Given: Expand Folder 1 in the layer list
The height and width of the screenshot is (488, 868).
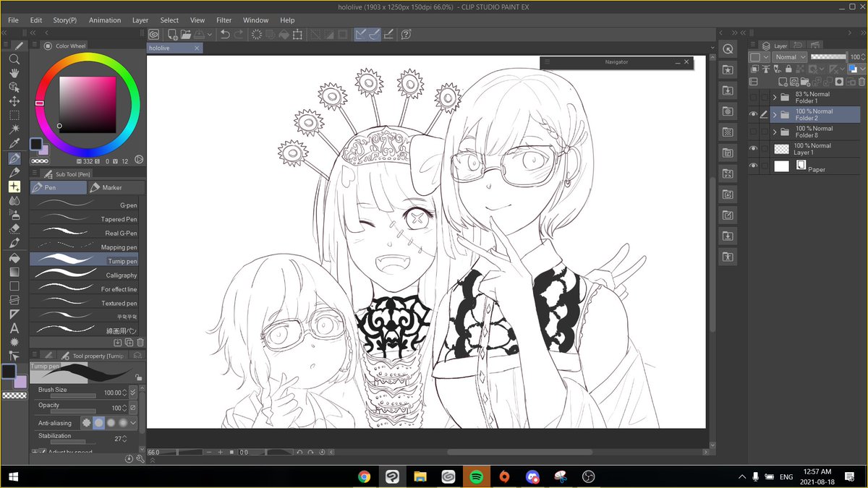Looking at the screenshot, I should point(775,98).
